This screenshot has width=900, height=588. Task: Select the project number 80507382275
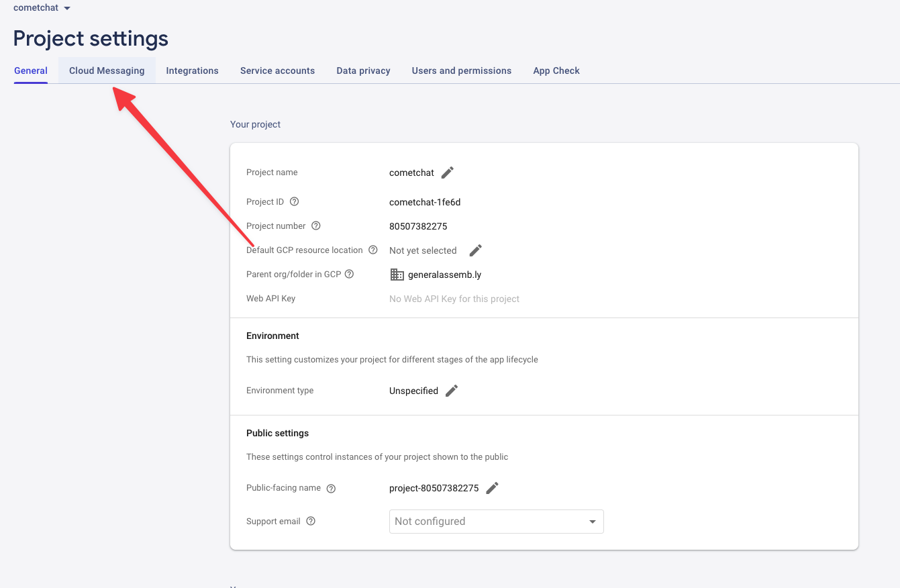(x=418, y=226)
